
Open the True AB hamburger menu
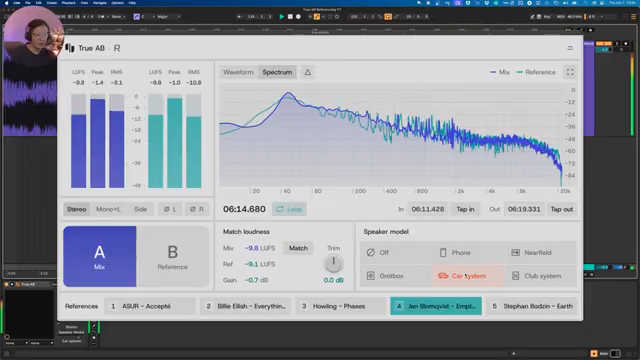coord(570,48)
